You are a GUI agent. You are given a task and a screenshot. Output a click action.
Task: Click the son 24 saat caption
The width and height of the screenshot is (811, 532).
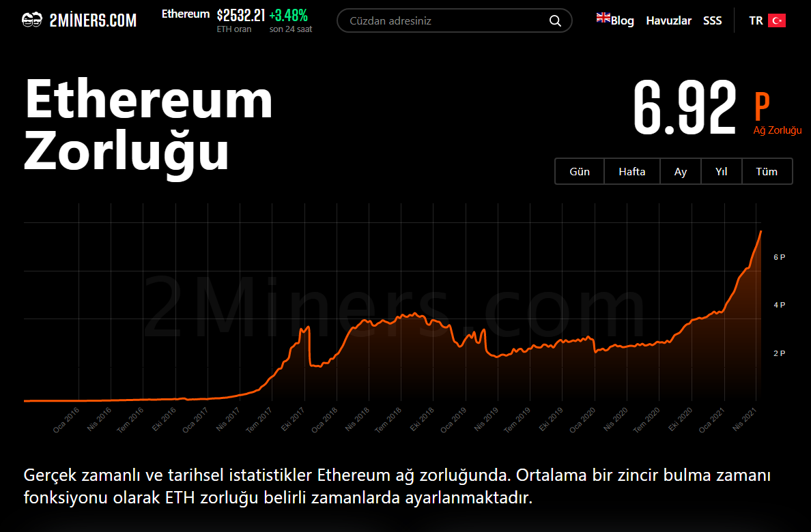[291, 29]
